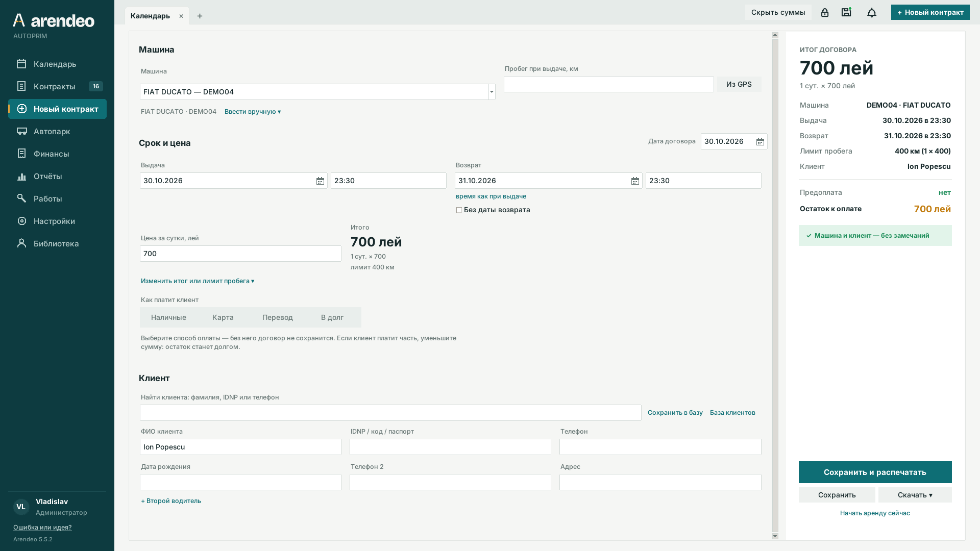Focus the client search input field
This screenshot has height=551, width=980.
[x=390, y=413]
